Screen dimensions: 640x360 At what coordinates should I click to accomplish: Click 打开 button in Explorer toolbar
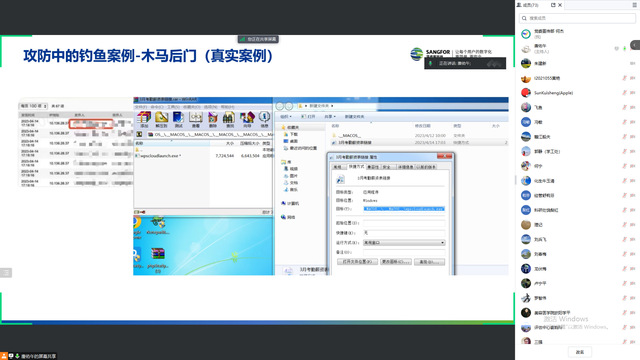(x=308, y=117)
